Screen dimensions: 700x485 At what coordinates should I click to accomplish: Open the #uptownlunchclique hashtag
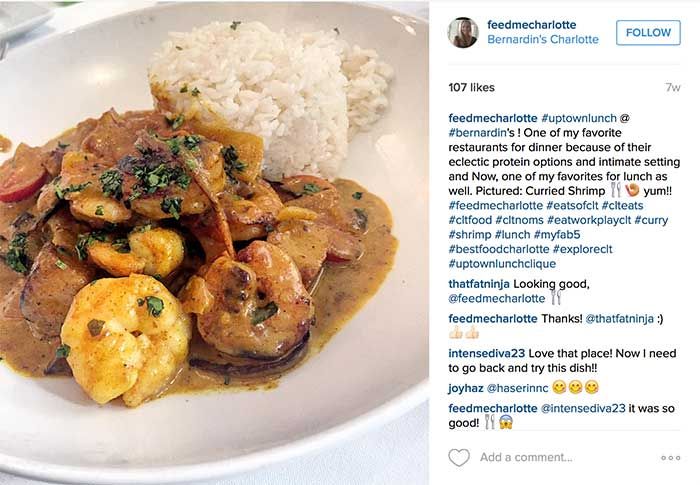pyautogui.click(x=502, y=264)
